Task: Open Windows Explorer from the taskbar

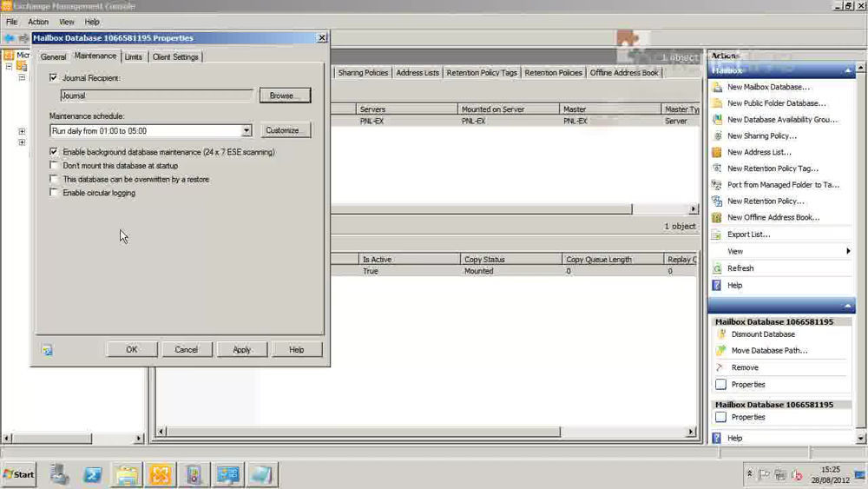Action: point(127,474)
